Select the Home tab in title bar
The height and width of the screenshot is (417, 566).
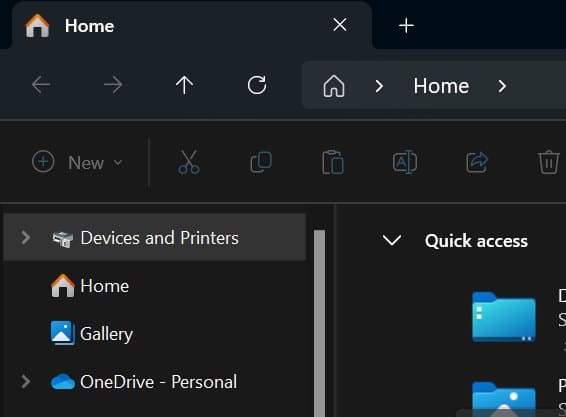tap(192, 26)
